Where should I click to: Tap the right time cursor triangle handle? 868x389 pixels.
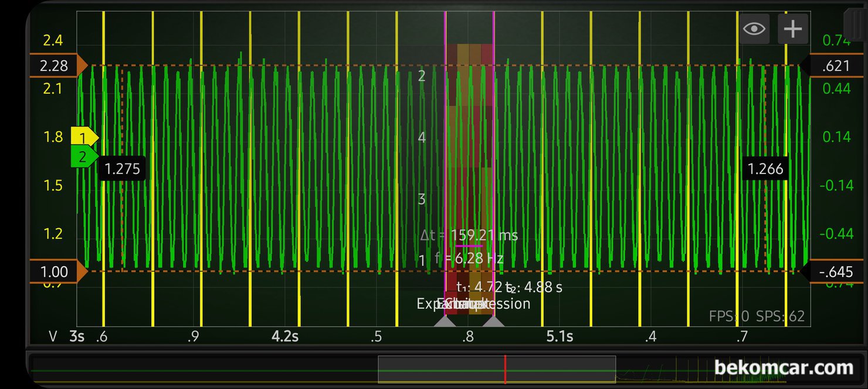493,321
